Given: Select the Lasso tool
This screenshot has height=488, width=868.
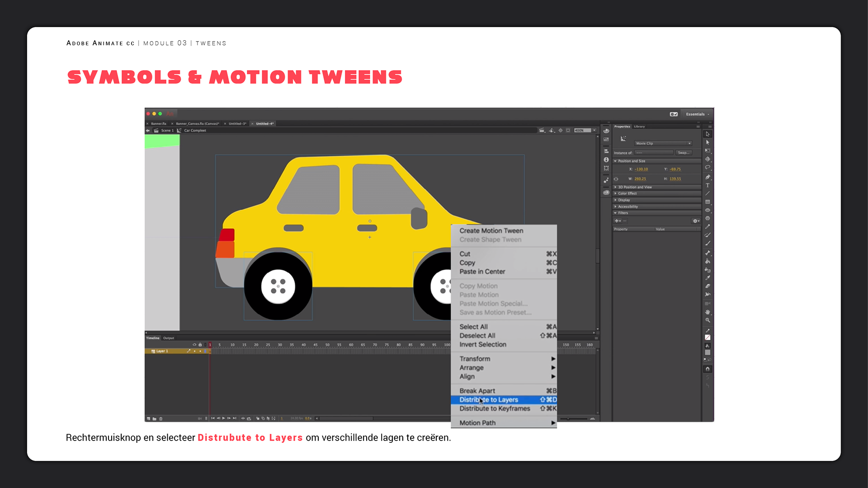Looking at the screenshot, I should click(708, 168).
